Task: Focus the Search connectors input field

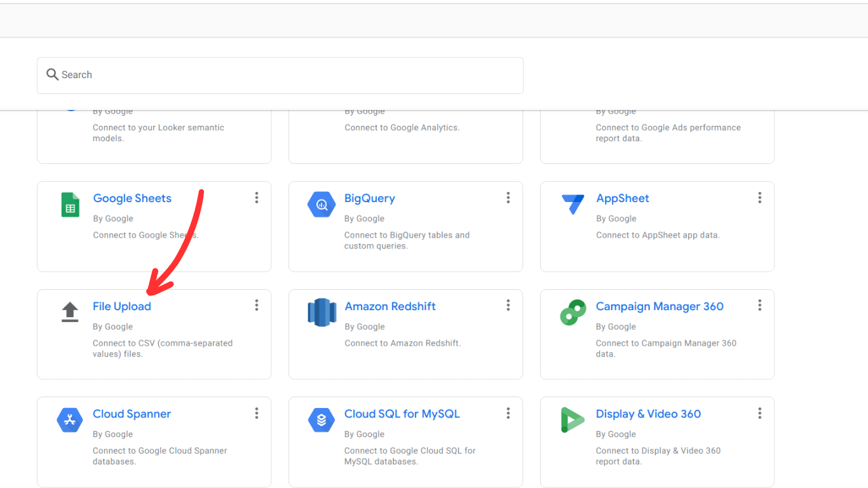Action: click(280, 76)
